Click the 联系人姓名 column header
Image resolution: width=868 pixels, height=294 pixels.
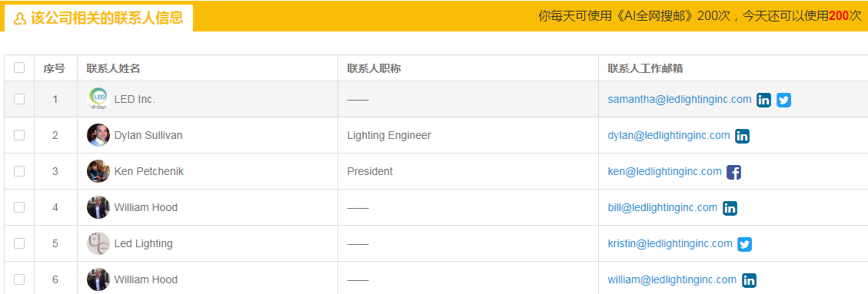point(113,68)
